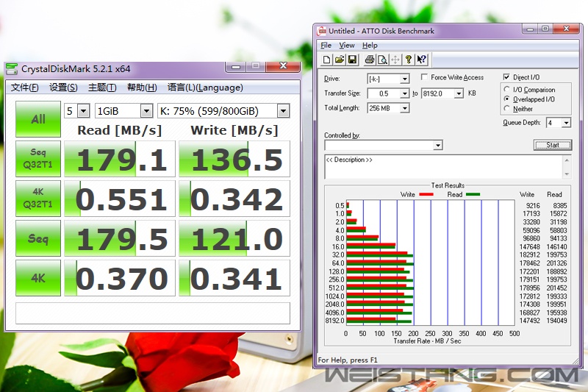Viewport: 588px width, 392px height.
Task: Open CrystalDiskMark 语言(L)(Language) menu
Action: pos(205,88)
